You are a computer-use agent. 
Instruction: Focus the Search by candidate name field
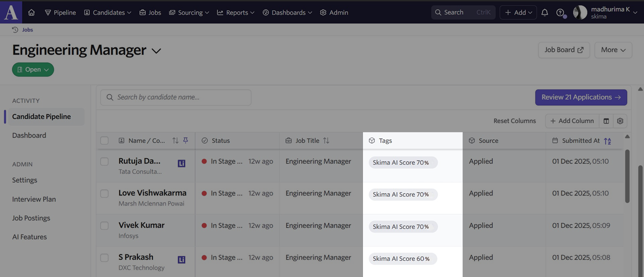click(x=176, y=97)
